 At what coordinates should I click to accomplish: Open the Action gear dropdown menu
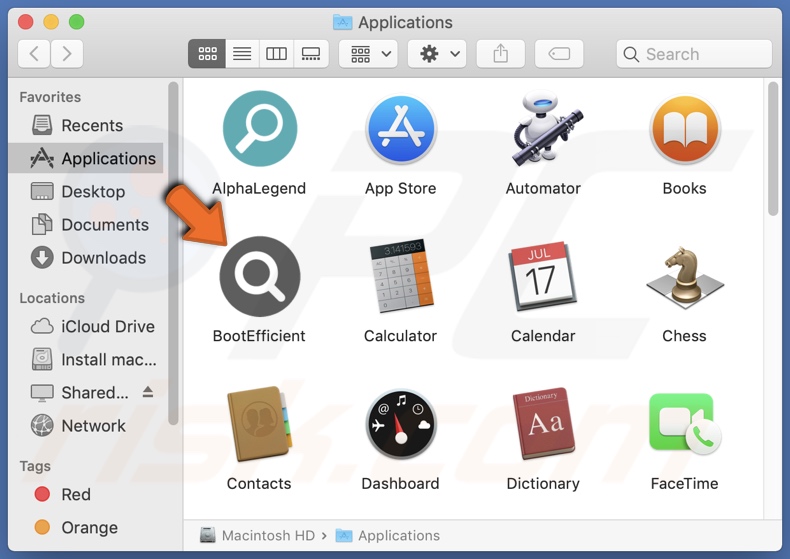pos(437,54)
